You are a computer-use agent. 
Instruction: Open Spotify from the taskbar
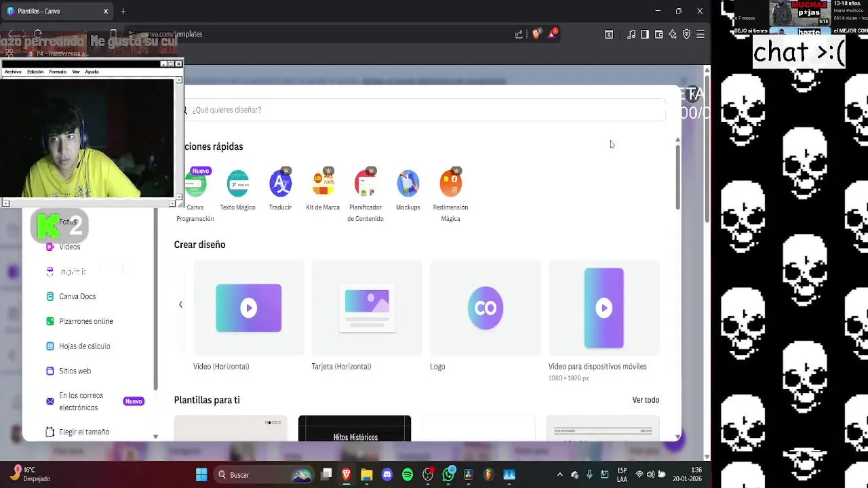coord(408,474)
